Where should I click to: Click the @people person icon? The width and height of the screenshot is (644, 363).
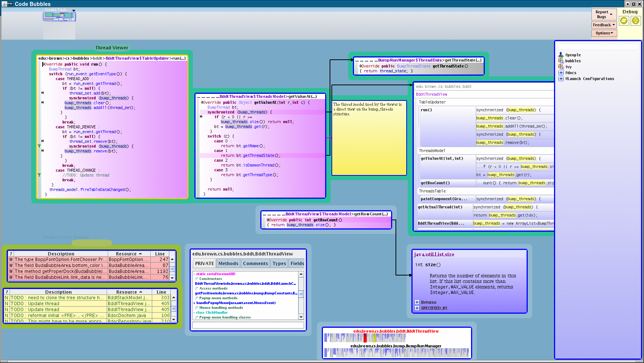[x=561, y=55]
